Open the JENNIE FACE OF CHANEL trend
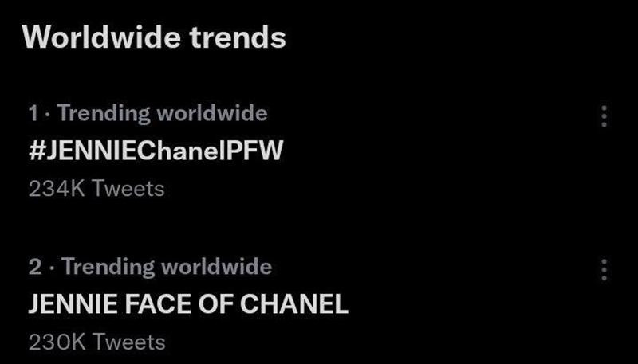This screenshot has height=364, width=638. click(188, 303)
